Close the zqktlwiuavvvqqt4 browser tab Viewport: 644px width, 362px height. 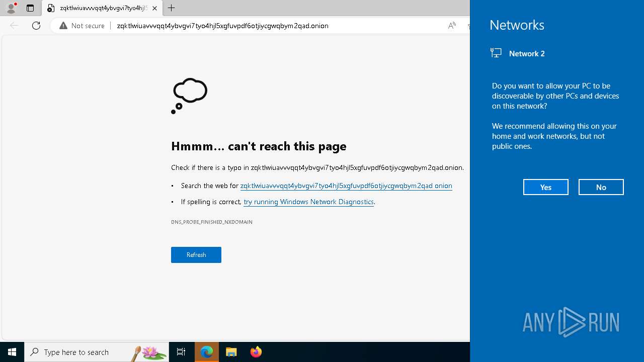(x=154, y=8)
